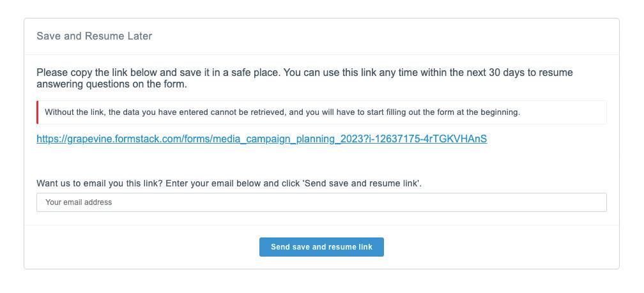Click the red-bordered warning notice text
The height and width of the screenshot is (293, 644).
pos(282,112)
